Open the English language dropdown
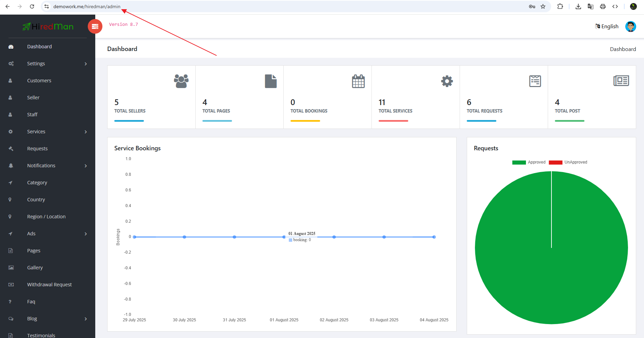The width and height of the screenshot is (644, 338). [x=607, y=27]
